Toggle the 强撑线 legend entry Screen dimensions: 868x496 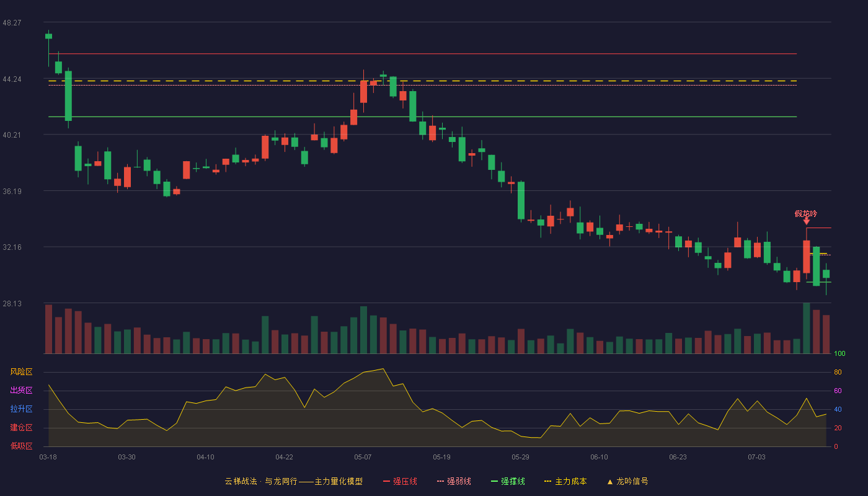[508, 481]
